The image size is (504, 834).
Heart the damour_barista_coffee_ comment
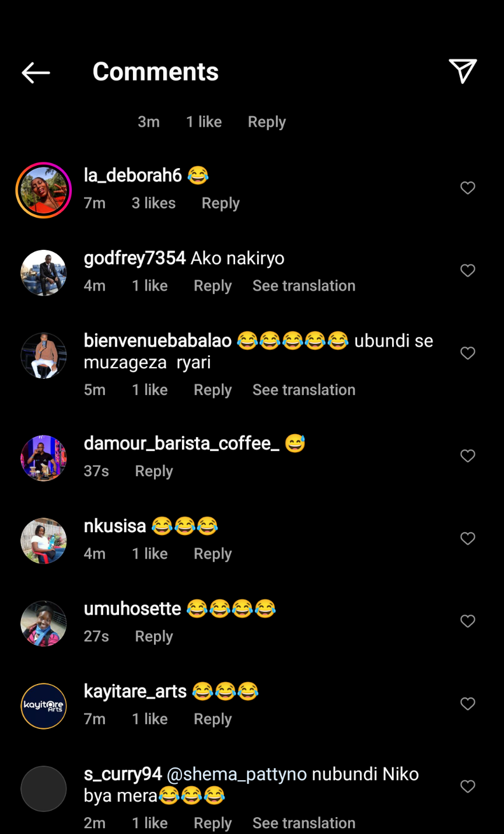click(468, 456)
